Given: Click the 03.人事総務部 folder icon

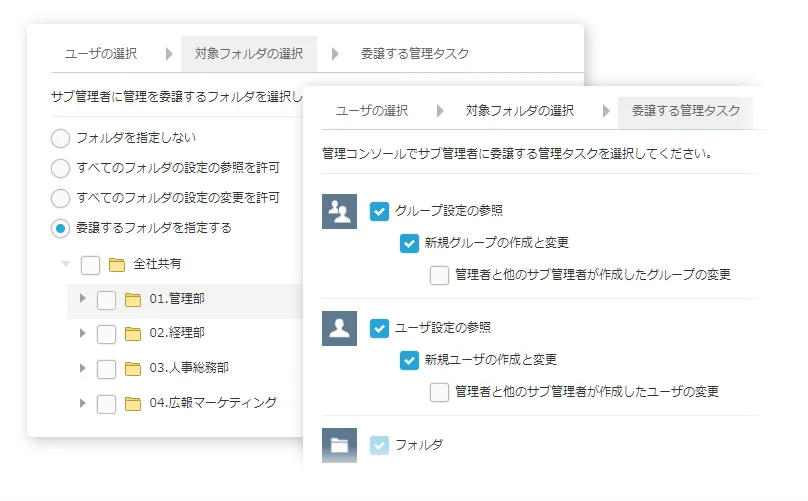Looking at the screenshot, I should click(133, 368).
